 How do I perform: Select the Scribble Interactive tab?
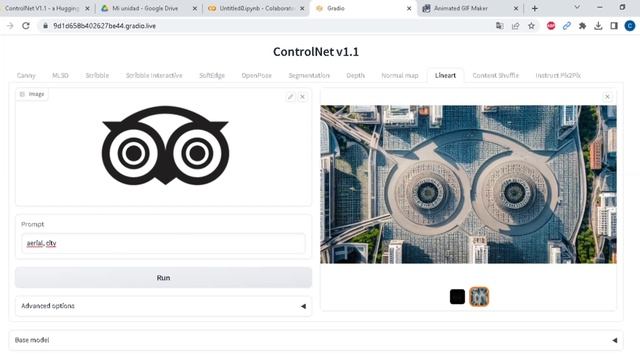[154, 76]
